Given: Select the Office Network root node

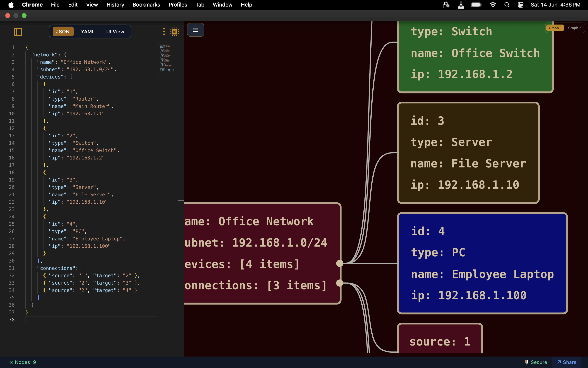Looking at the screenshot, I should click(x=262, y=253).
